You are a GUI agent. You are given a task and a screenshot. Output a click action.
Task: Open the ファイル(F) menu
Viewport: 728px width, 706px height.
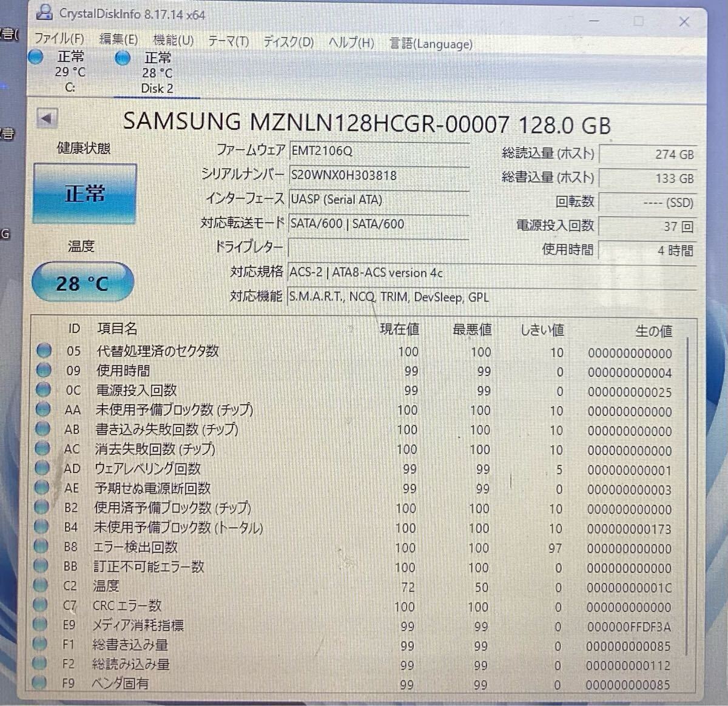59,39
